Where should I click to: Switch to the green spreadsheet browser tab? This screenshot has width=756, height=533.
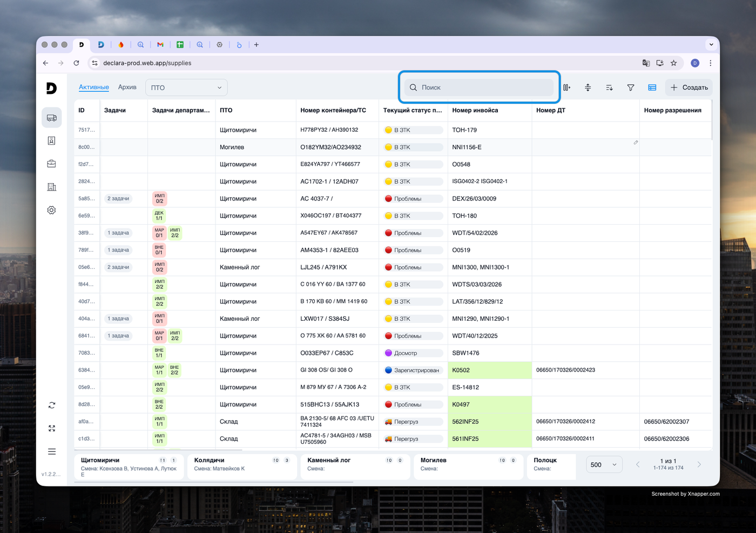pyautogui.click(x=180, y=45)
